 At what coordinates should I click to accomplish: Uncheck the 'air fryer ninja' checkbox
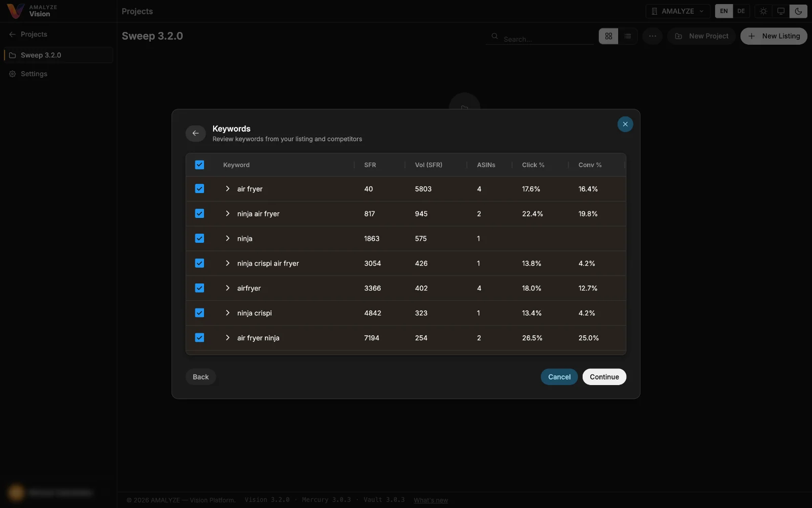coord(199,338)
